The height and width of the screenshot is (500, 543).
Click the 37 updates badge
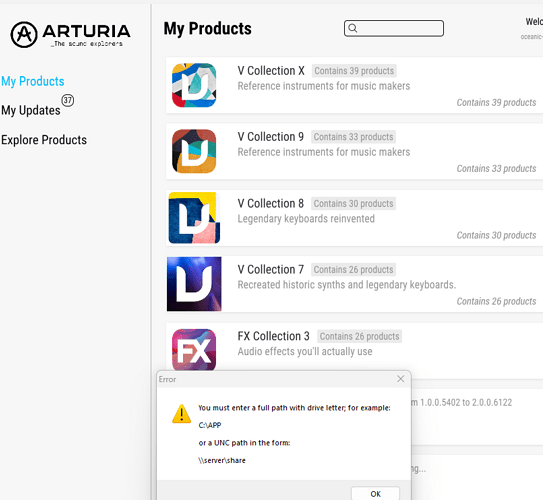(68, 100)
